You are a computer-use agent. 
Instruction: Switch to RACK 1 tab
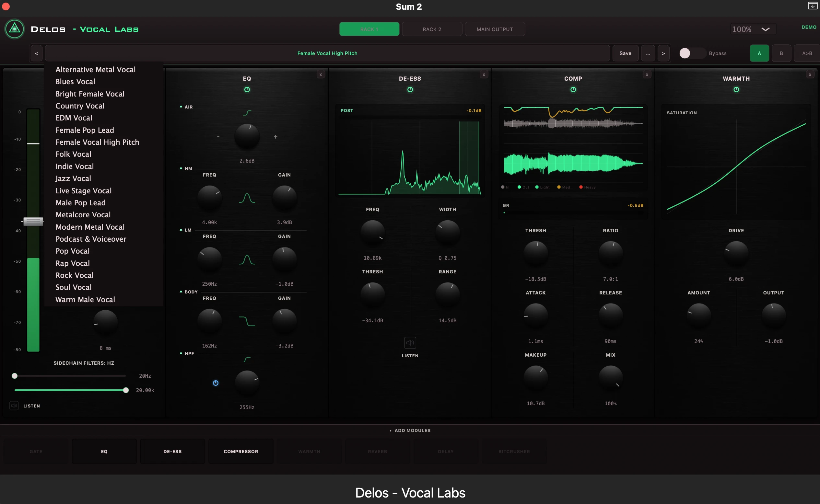(369, 29)
